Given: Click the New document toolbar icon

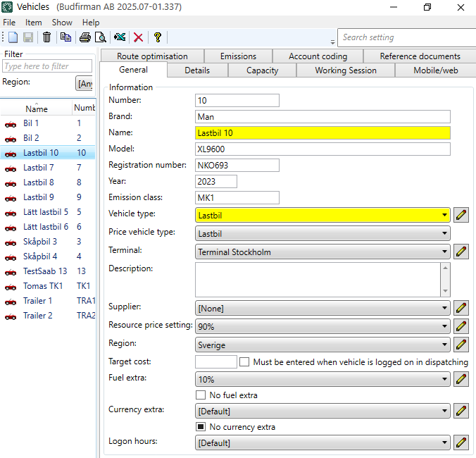Looking at the screenshot, I should pyautogui.click(x=13, y=37).
